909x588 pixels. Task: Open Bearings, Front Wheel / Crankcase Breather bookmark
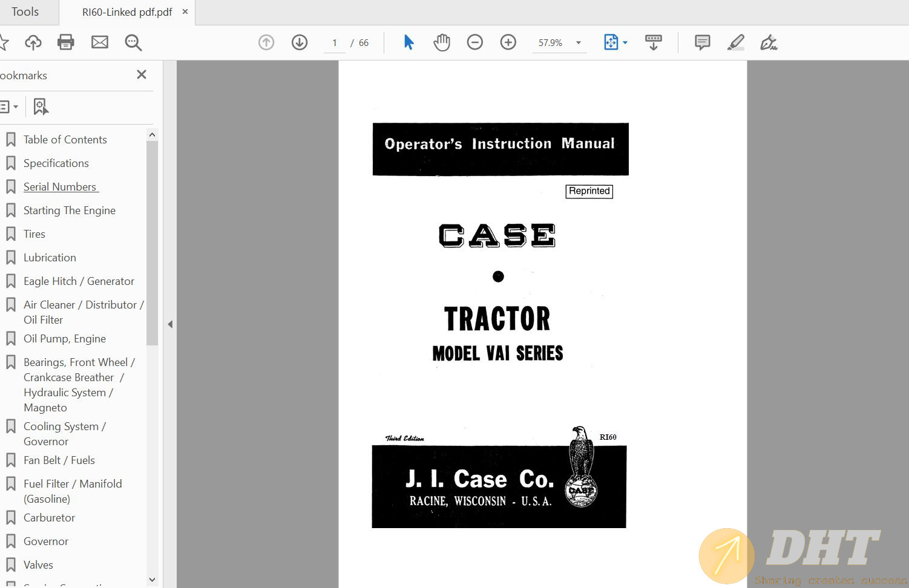(79, 385)
